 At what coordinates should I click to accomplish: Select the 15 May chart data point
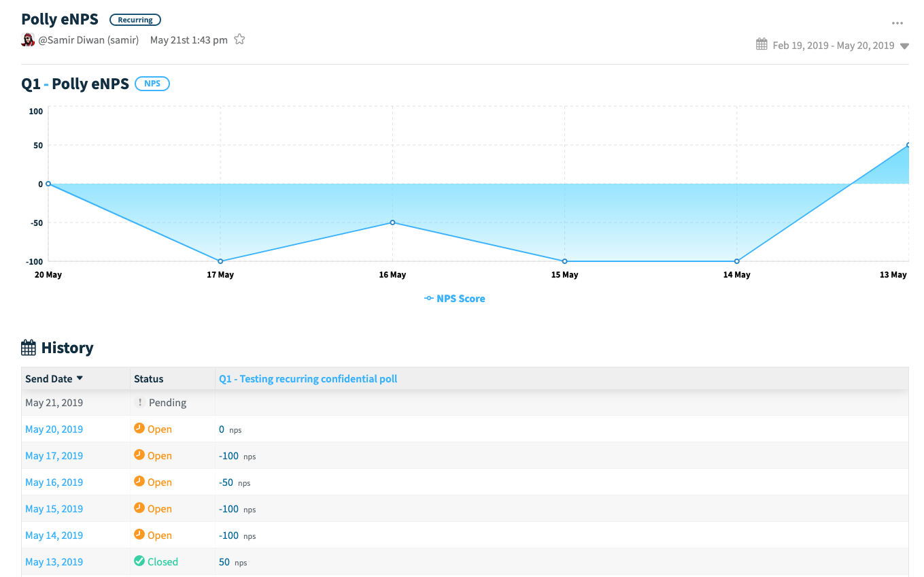[564, 261]
